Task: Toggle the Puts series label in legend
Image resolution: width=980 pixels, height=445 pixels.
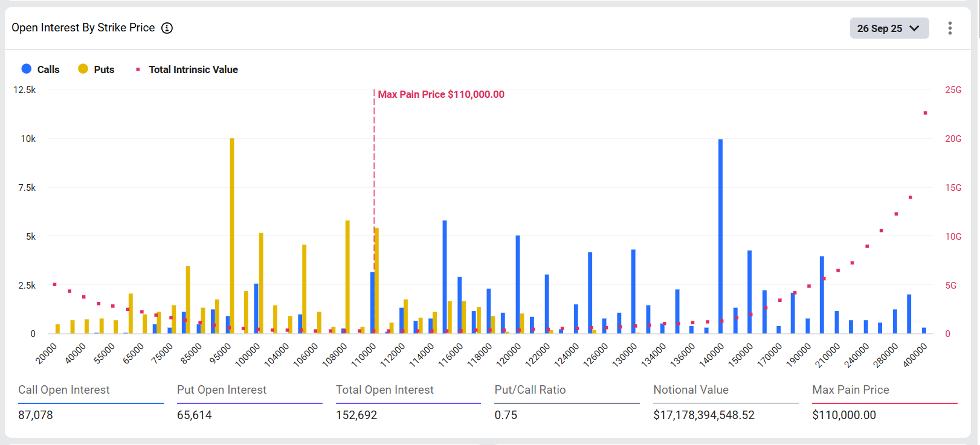Action: 104,69
